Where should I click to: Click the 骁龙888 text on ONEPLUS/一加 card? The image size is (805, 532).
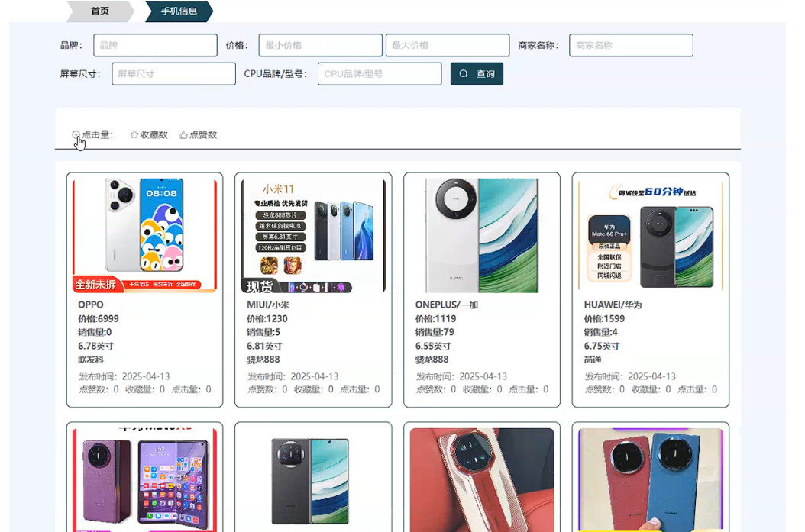(x=432, y=360)
